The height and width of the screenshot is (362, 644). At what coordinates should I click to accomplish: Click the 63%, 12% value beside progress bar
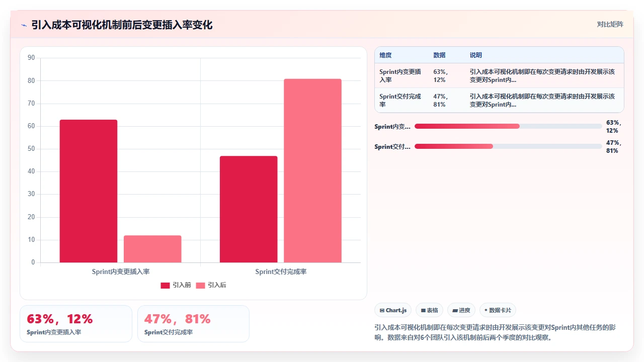[614, 126]
